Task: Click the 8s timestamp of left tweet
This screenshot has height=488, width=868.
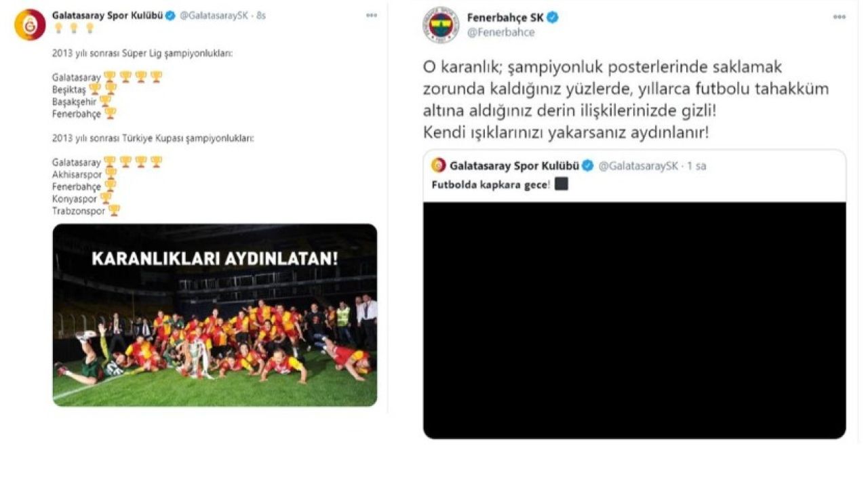Action: [258, 15]
